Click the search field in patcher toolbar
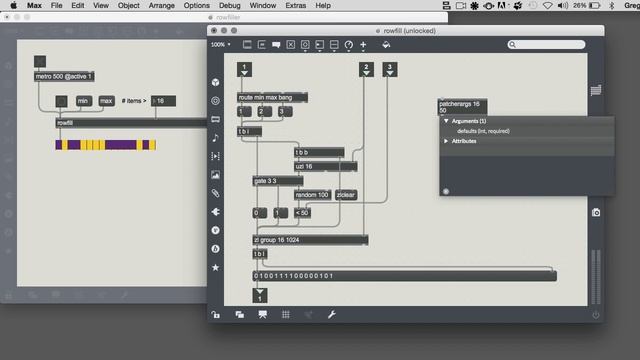 (x=546, y=44)
